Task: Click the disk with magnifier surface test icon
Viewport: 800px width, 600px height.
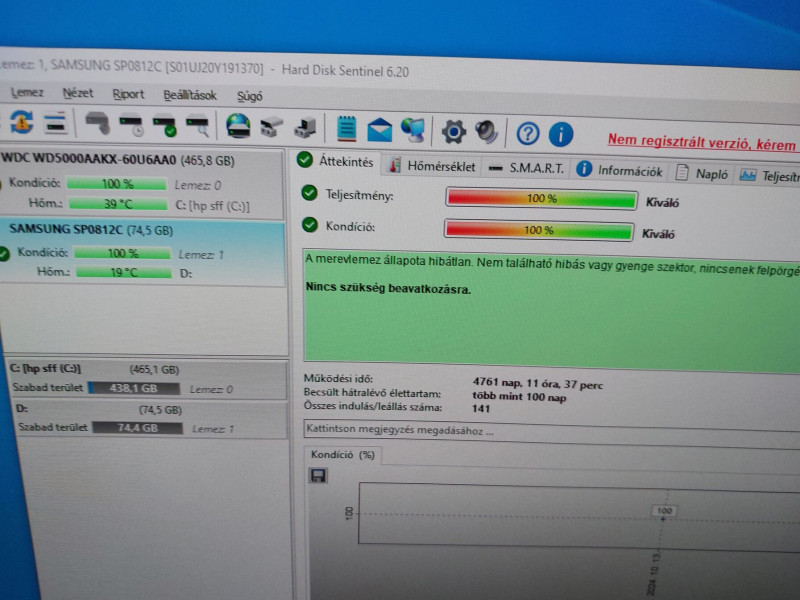Action: coord(197,127)
